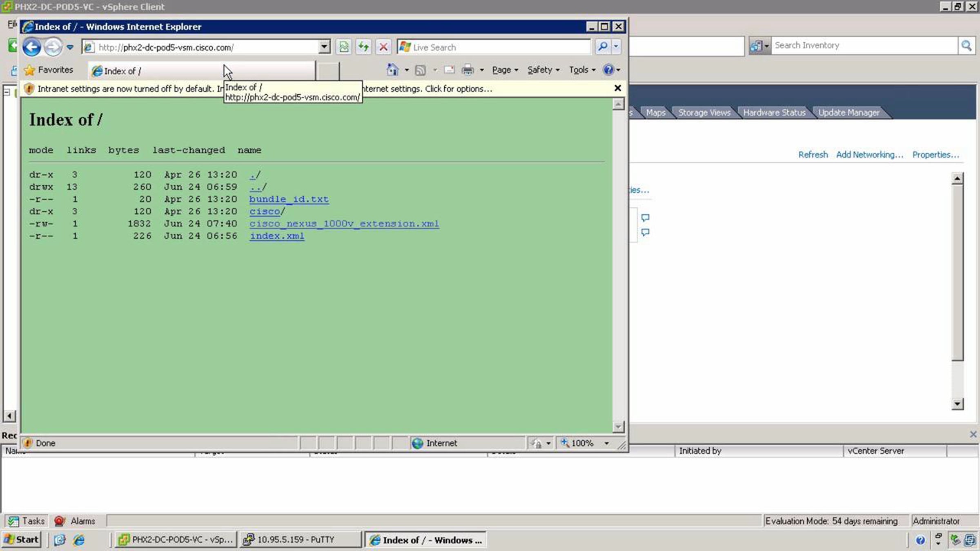Image resolution: width=980 pixels, height=551 pixels.
Task: Click vSphere Search Inventory field
Action: (x=864, y=45)
